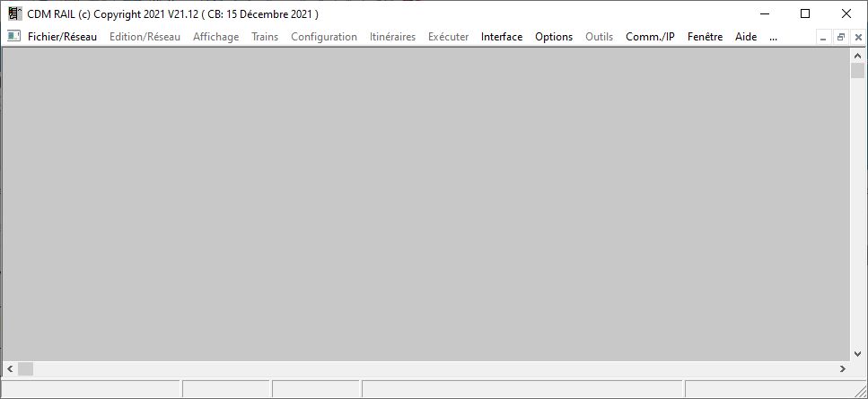Open the Edition/Réseau menu
The height and width of the screenshot is (399, 868).
click(x=145, y=37)
